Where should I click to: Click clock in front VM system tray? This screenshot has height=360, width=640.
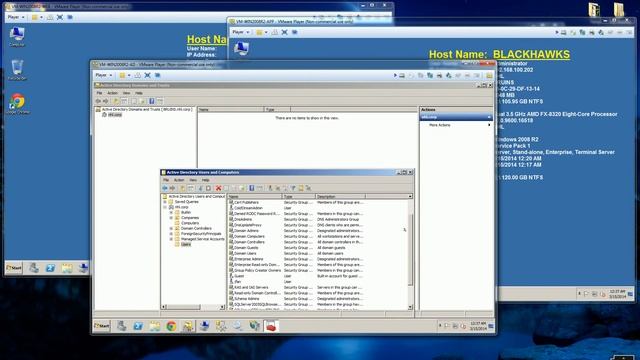[x=478, y=326]
